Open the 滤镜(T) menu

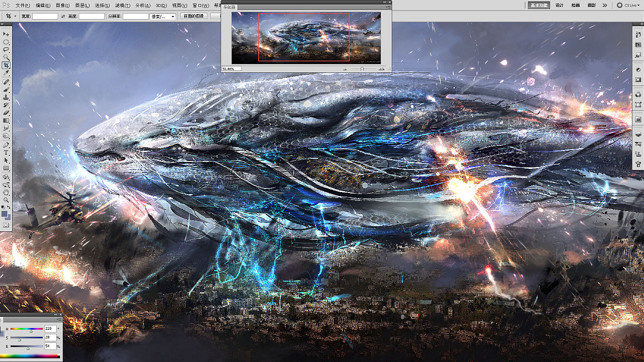122,5
